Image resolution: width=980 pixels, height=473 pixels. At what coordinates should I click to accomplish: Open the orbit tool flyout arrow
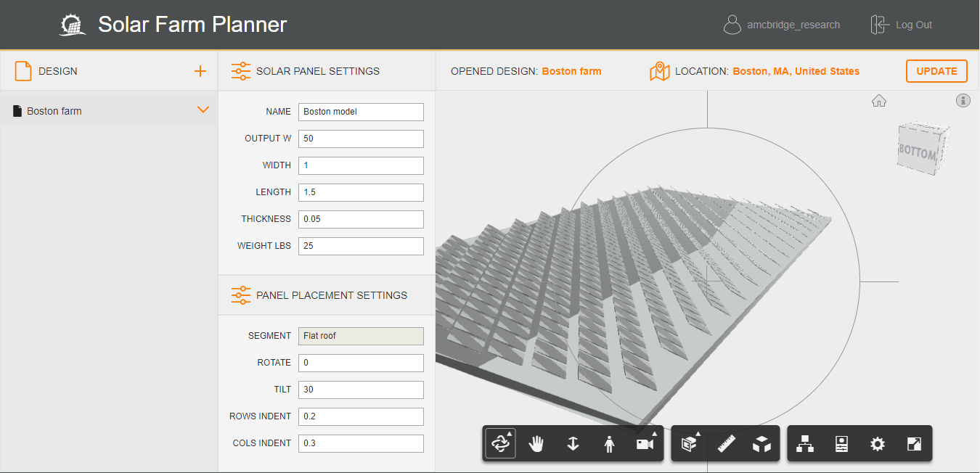coord(510,434)
